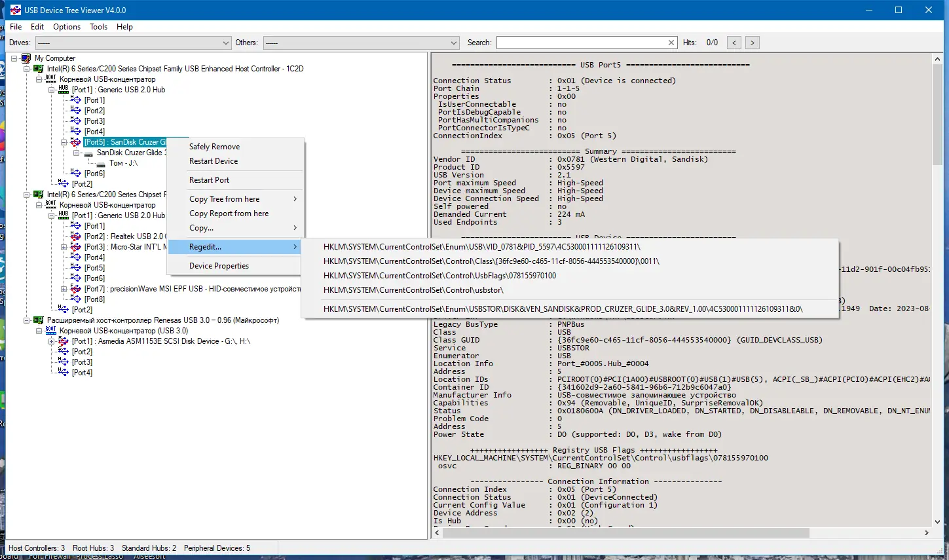The width and height of the screenshot is (949, 560).
Task: Select Корневой USB-концентратор (USB 3.0) row
Action: (124, 331)
